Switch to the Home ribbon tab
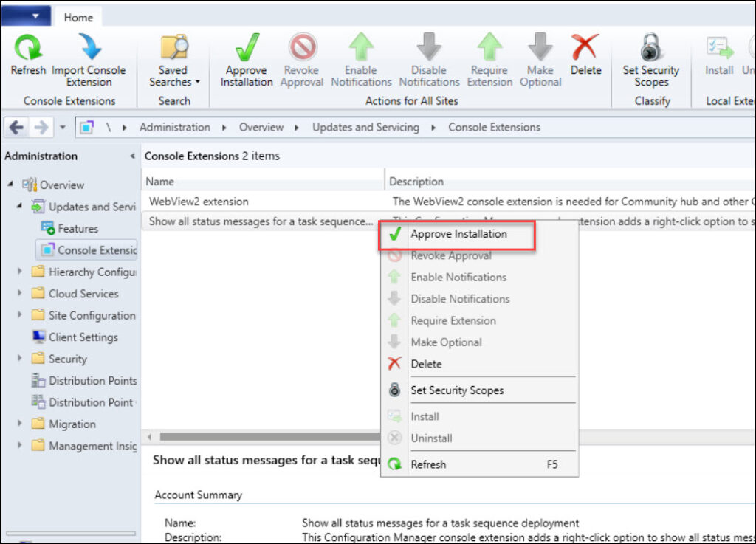756x544 pixels. click(78, 18)
